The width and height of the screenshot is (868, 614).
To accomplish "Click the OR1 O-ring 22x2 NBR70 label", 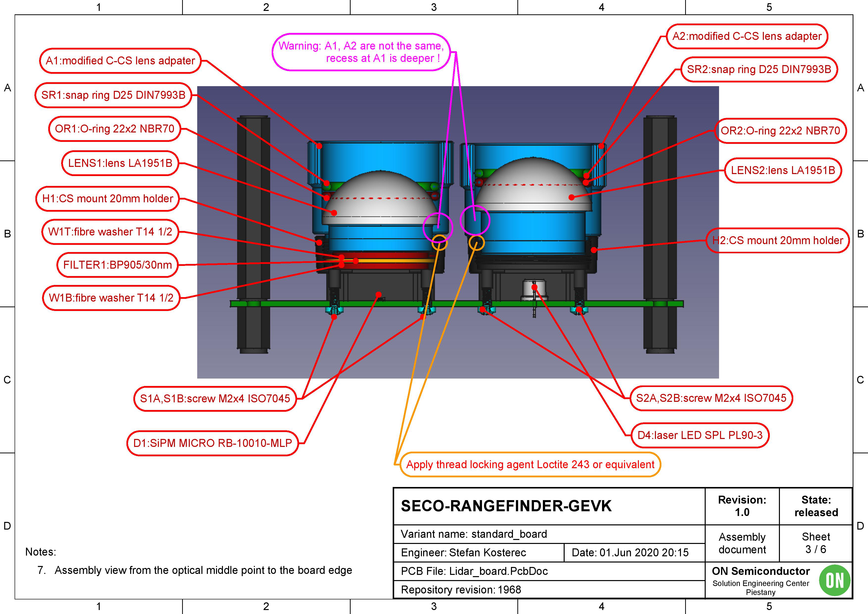I will pyautogui.click(x=114, y=129).
